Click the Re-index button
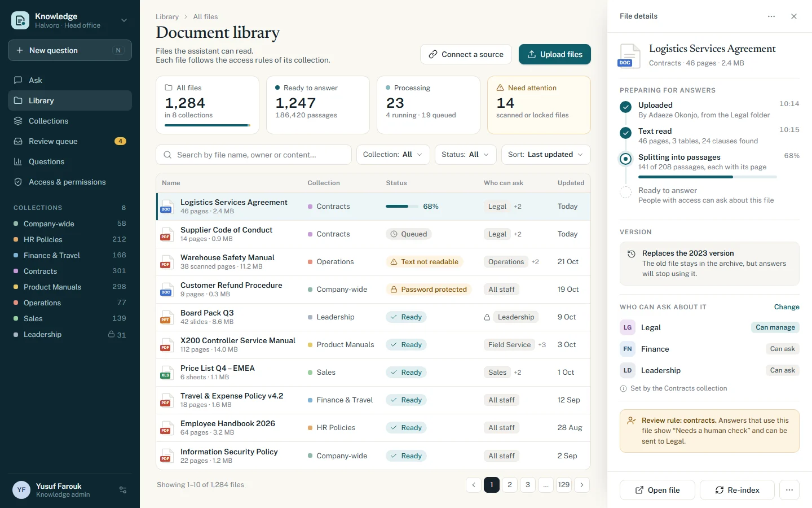The width and height of the screenshot is (812, 508). [x=738, y=490]
